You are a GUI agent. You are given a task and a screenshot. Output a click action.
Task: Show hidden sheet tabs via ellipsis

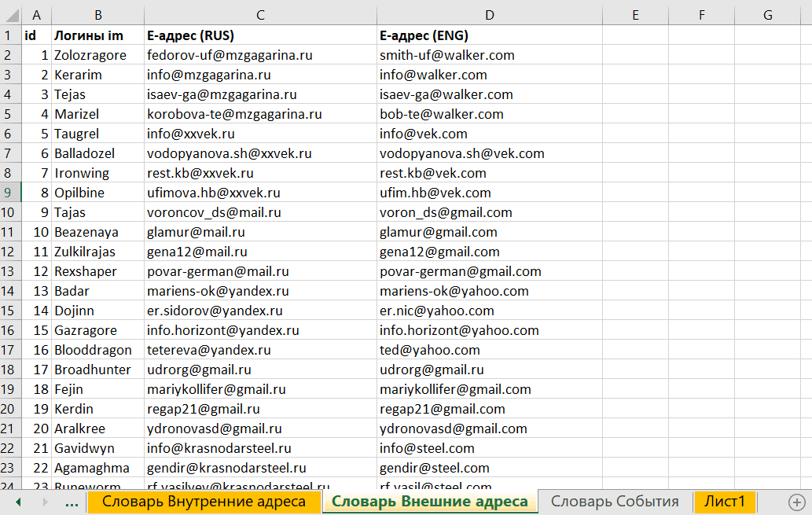(x=71, y=502)
